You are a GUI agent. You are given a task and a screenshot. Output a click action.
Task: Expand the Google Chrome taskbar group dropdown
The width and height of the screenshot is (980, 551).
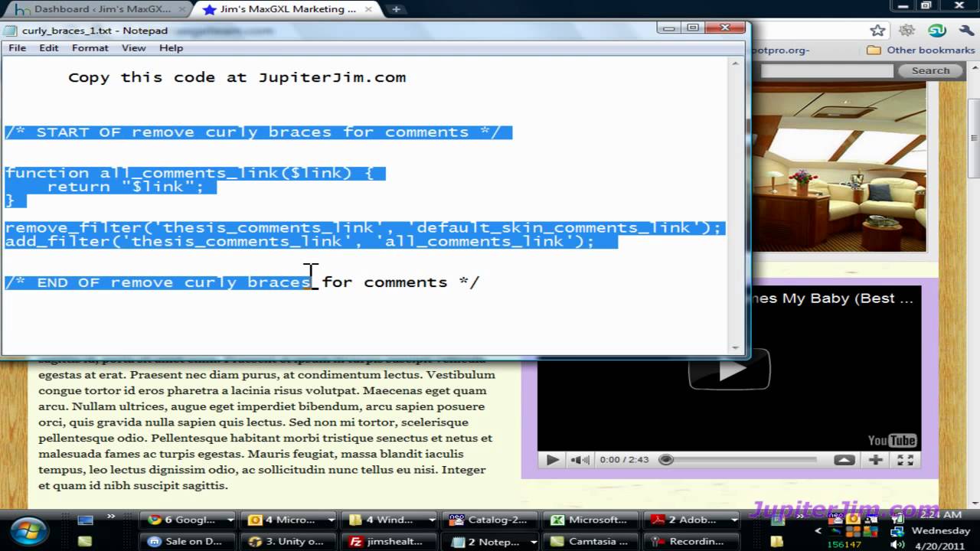pos(230,520)
